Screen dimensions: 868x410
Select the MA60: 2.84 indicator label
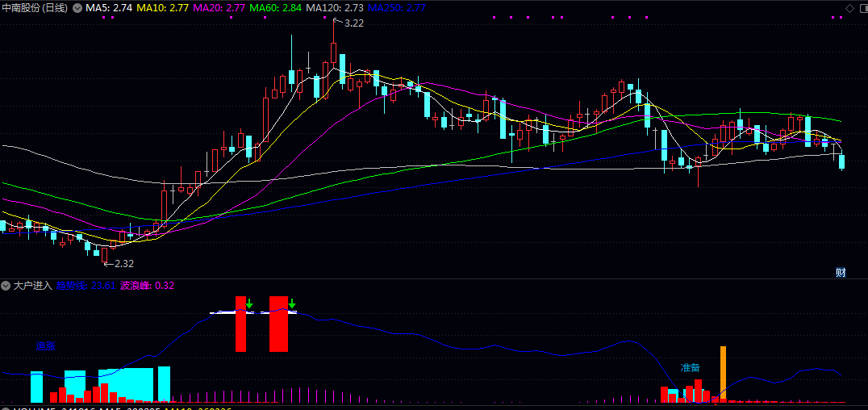point(276,8)
